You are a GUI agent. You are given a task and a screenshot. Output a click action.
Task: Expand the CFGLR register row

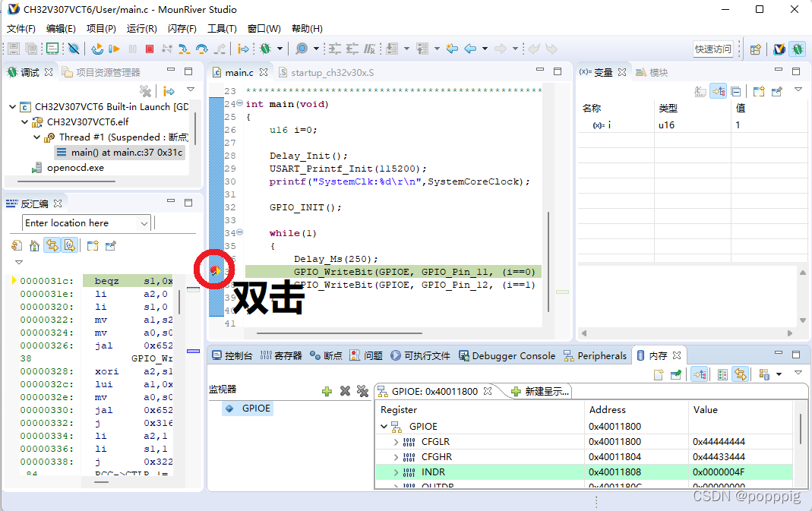coord(397,442)
